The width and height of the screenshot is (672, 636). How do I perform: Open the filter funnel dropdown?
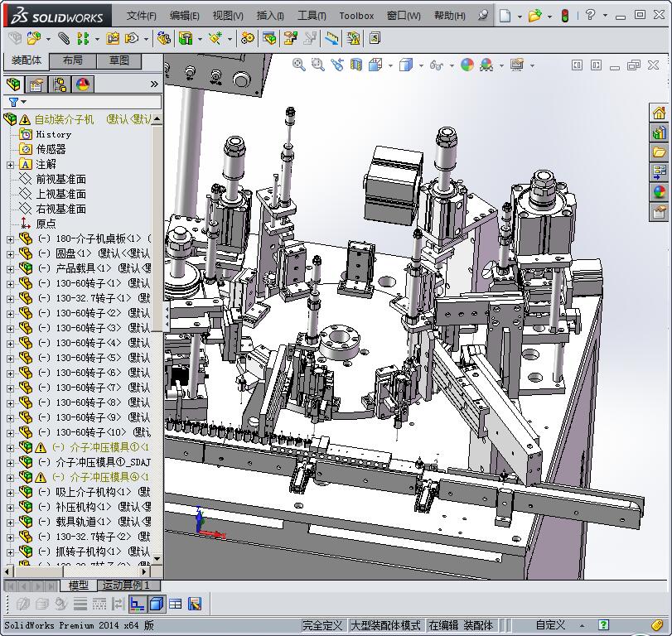(17, 102)
